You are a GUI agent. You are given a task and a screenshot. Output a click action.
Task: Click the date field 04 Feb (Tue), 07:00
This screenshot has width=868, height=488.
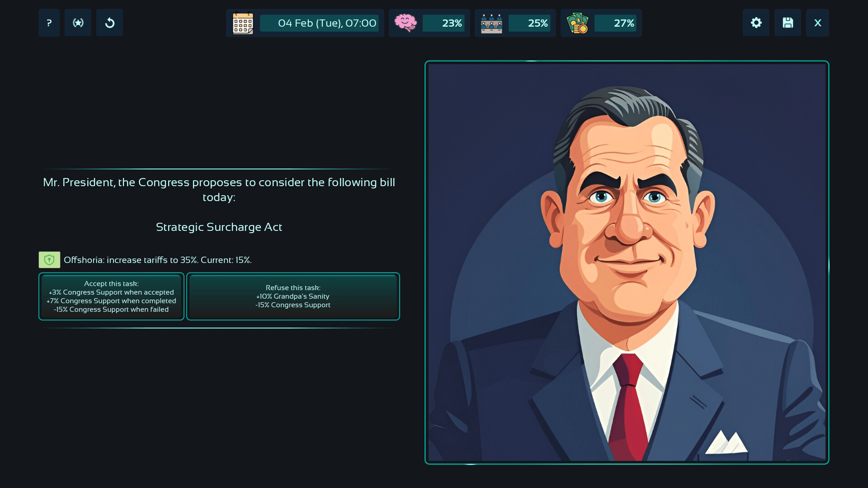coord(319,23)
